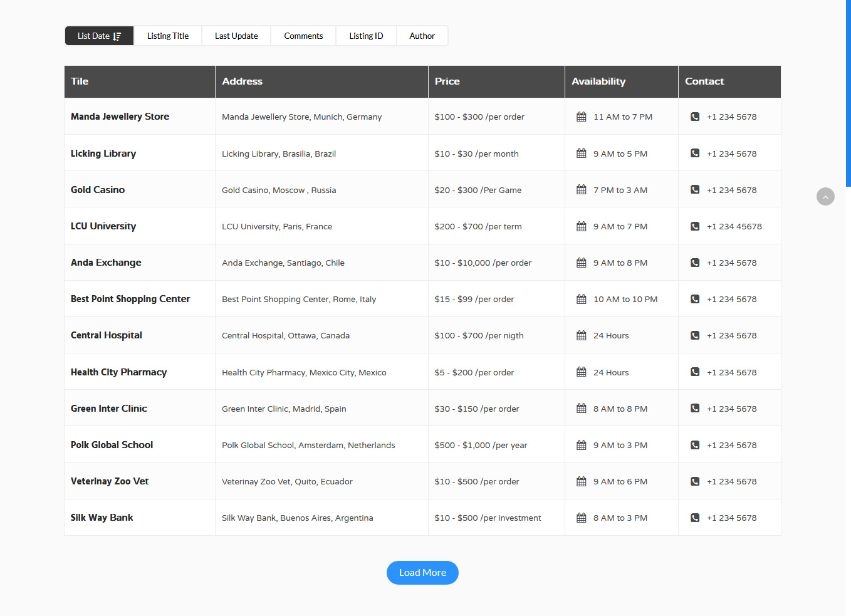Click the calendar icon in Central Hospital row
Image resolution: width=851 pixels, height=616 pixels.
click(x=581, y=335)
